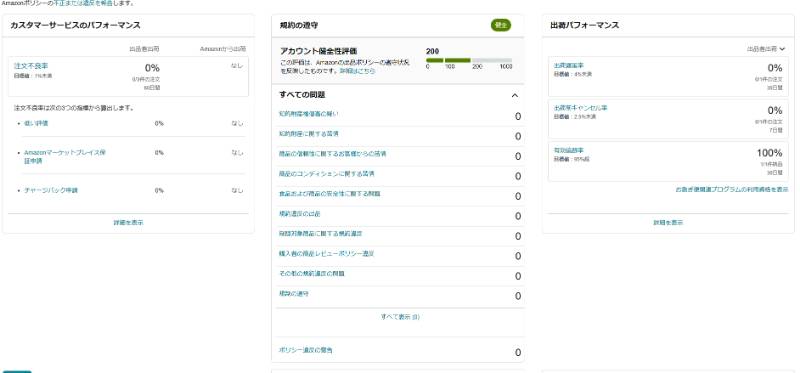Click the Amazonから出荷 column header
This screenshot has height=373, width=800.
tap(223, 49)
